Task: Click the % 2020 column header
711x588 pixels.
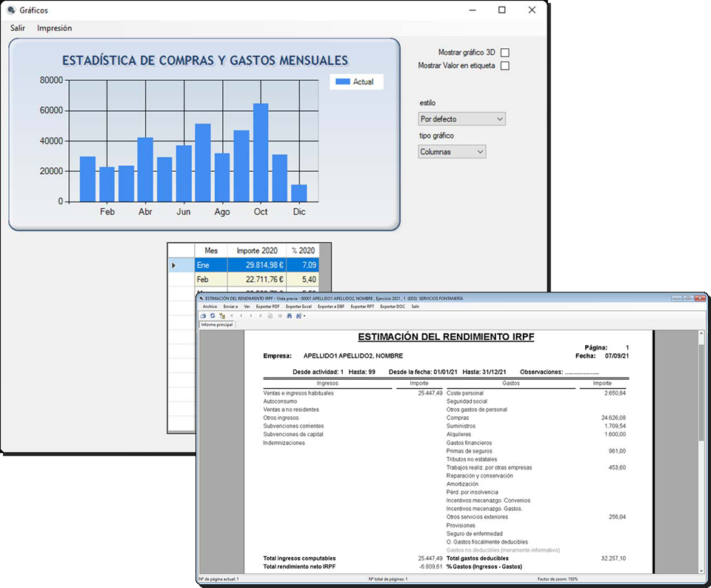Action: 302,250
